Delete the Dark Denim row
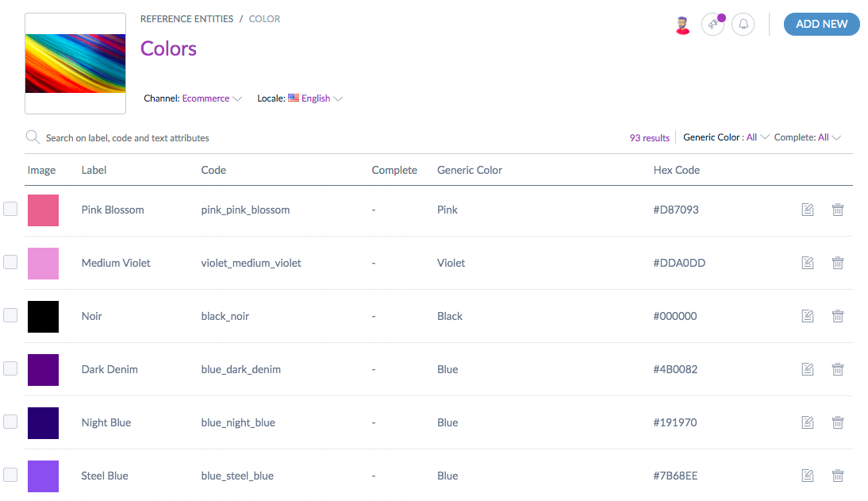 click(837, 369)
